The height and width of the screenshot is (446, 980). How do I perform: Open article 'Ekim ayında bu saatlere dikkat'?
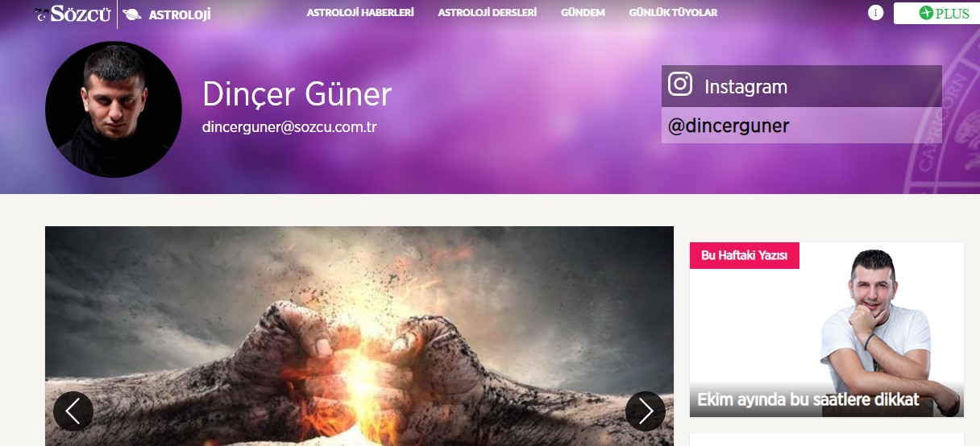808,400
